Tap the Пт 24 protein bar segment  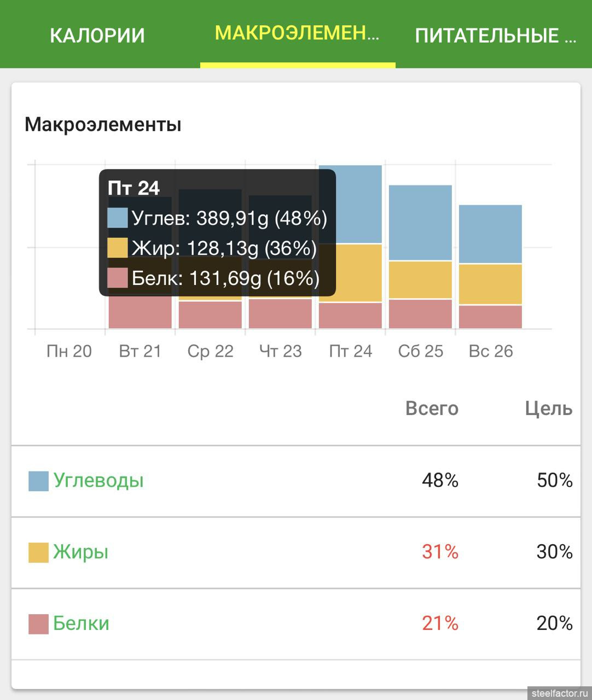(x=350, y=316)
